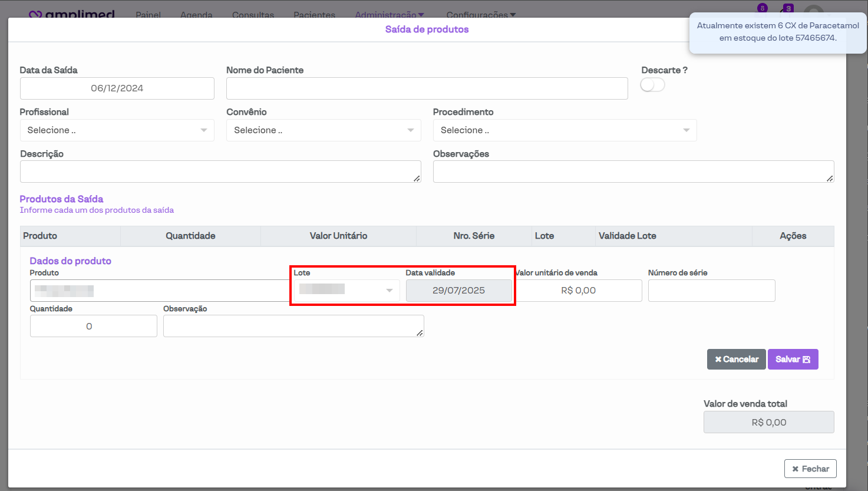868x491 pixels.
Task: Select the Data da Saída date field
Action: [x=117, y=88]
